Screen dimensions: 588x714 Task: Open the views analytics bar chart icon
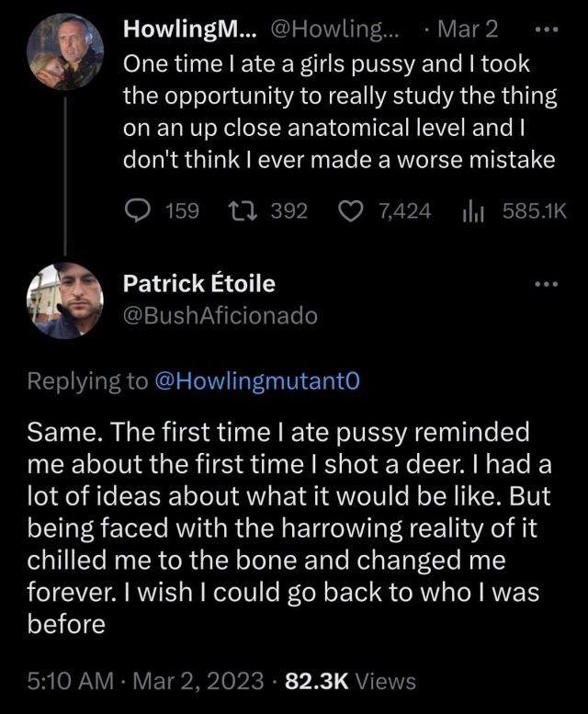(x=471, y=211)
